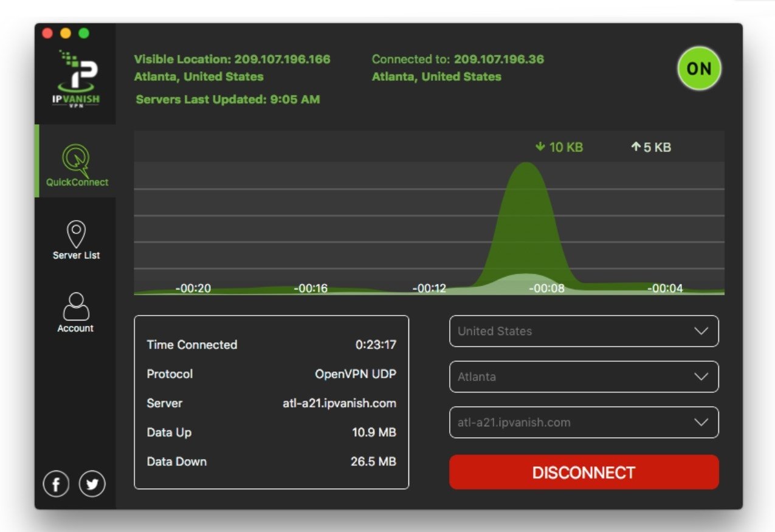Viewport: 775px width, 532px height.
Task: Expand the United States country dropdown
Action: [584, 331]
